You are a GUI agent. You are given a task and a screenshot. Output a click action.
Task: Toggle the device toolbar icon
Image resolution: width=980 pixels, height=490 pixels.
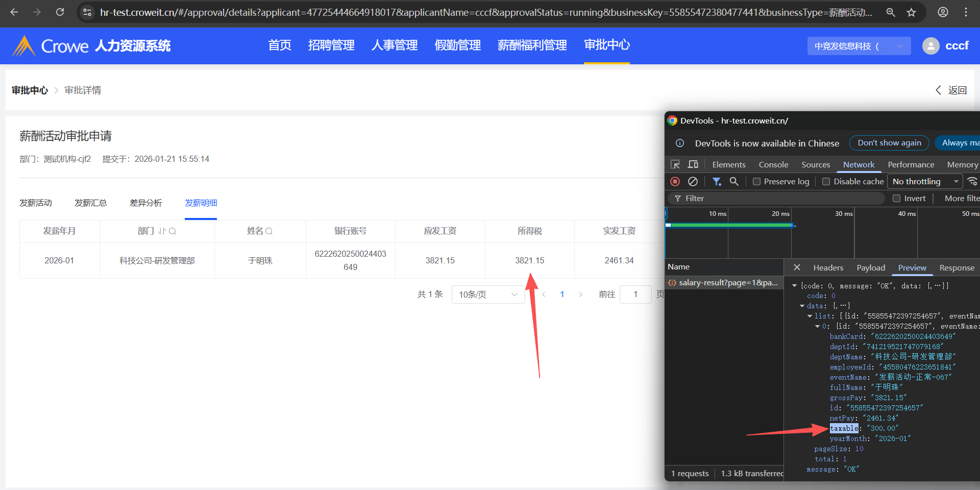[693, 164]
